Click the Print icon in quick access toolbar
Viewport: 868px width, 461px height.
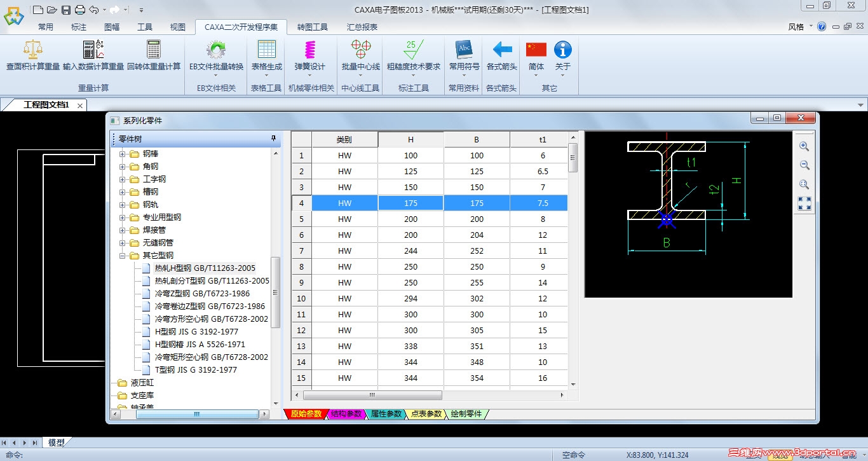pyautogui.click(x=79, y=10)
